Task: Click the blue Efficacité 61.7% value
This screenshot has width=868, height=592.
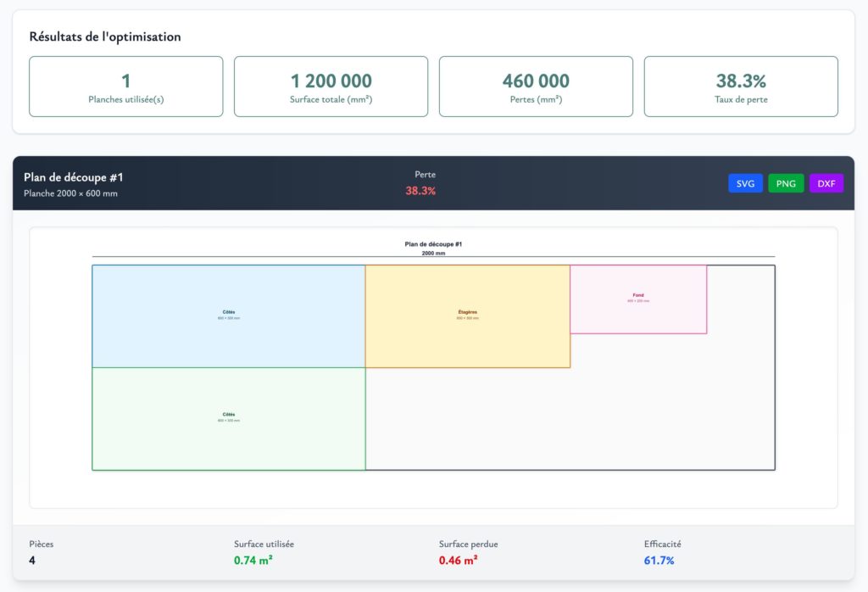Action: click(x=659, y=560)
